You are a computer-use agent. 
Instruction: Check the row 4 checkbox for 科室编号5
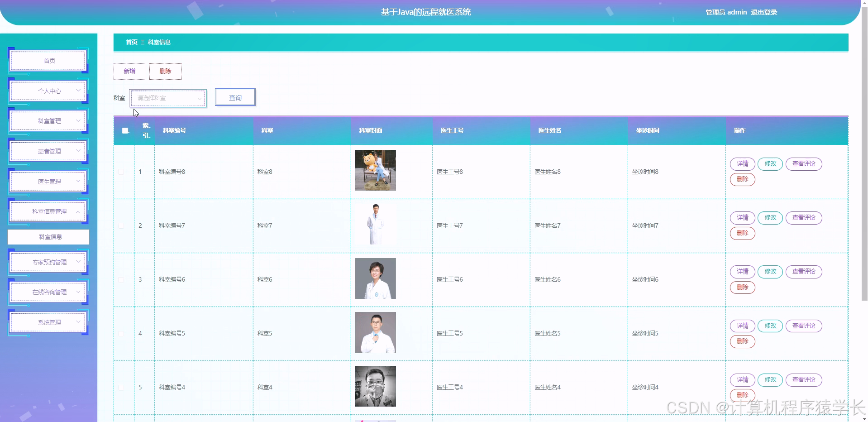click(x=121, y=333)
